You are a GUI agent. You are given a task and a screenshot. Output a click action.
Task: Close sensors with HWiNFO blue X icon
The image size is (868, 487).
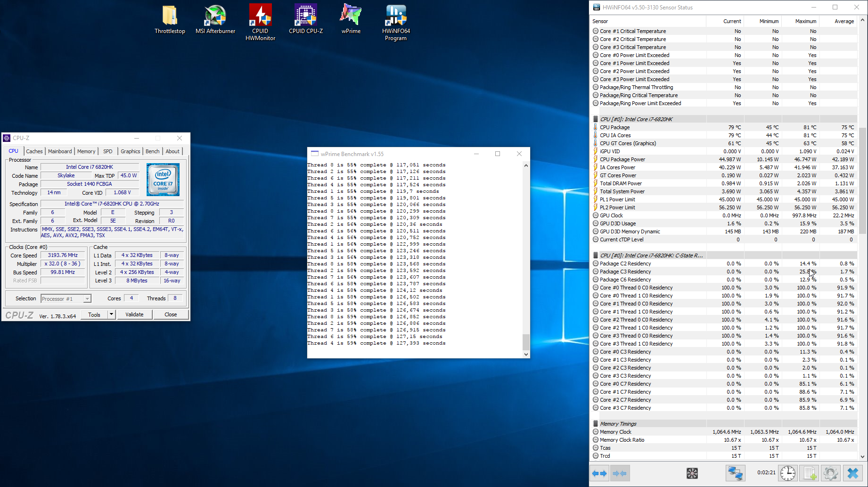853,473
